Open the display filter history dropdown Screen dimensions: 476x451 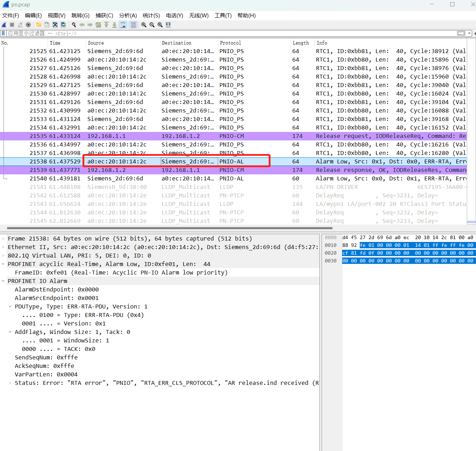pos(469,33)
